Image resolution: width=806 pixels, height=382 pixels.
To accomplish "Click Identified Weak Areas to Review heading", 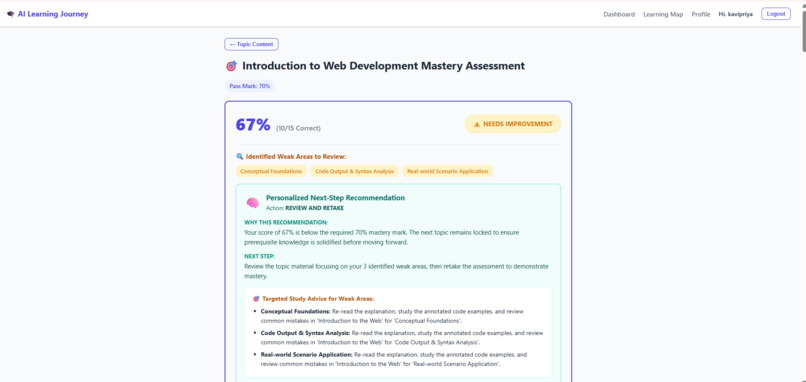I will (x=296, y=156).
